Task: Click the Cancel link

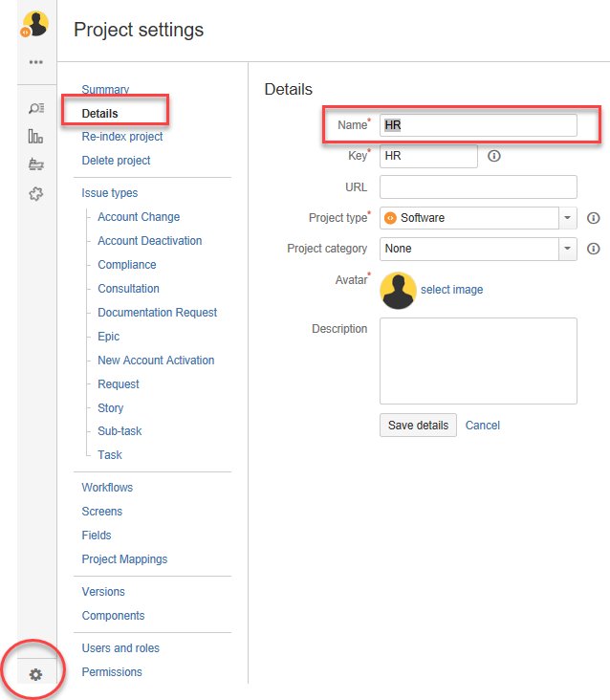Action: click(x=483, y=426)
